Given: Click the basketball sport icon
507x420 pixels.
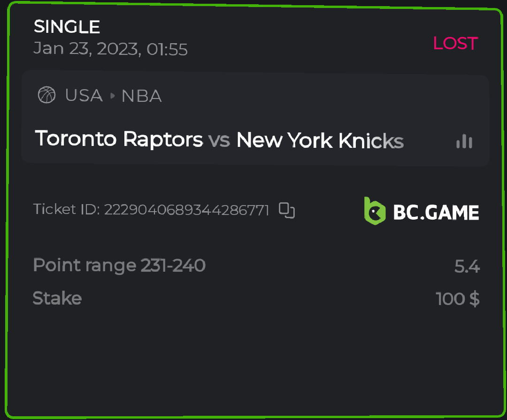Looking at the screenshot, I should click(46, 95).
